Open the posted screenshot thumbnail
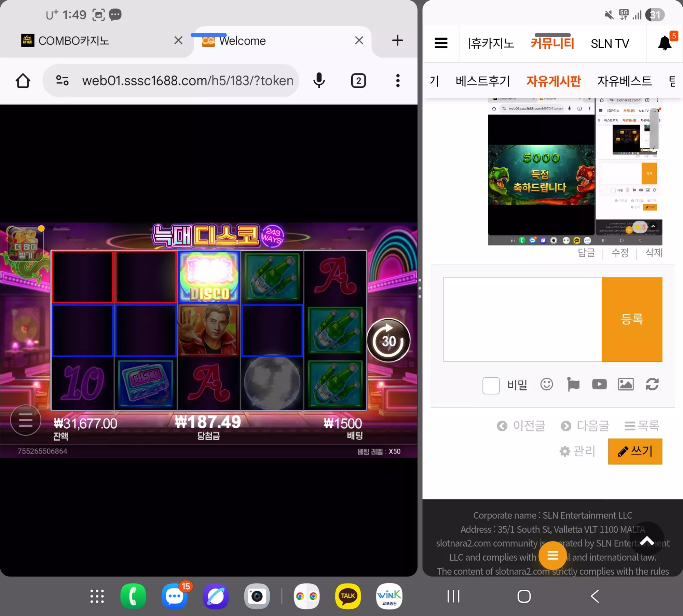Image resolution: width=683 pixels, height=616 pixels. pos(575,172)
